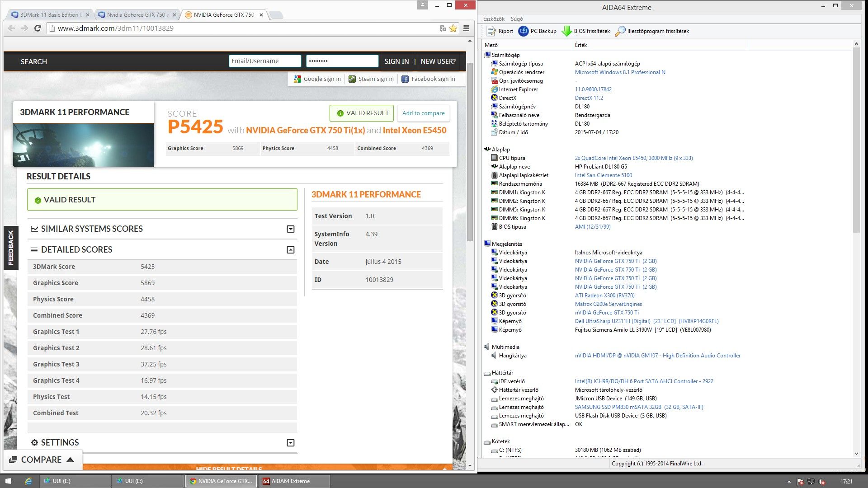Switch to 3DMark 11 Basic Edition tab

pyautogui.click(x=51, y=15)
